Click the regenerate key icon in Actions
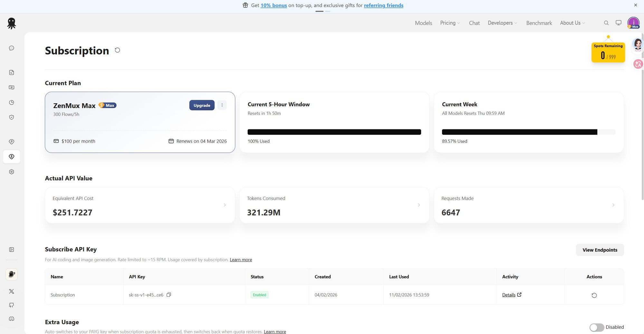The height and width of the screenshot is (334, 644). point(594,295)
